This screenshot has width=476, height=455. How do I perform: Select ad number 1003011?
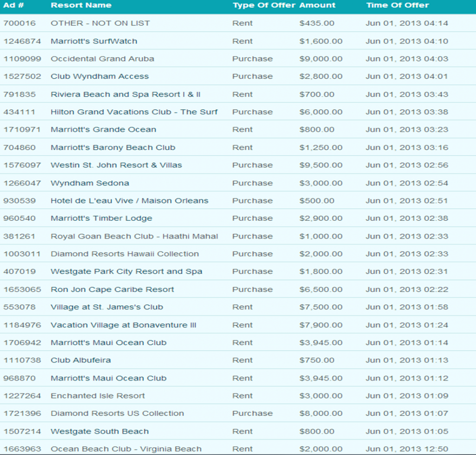coord(22,254)
